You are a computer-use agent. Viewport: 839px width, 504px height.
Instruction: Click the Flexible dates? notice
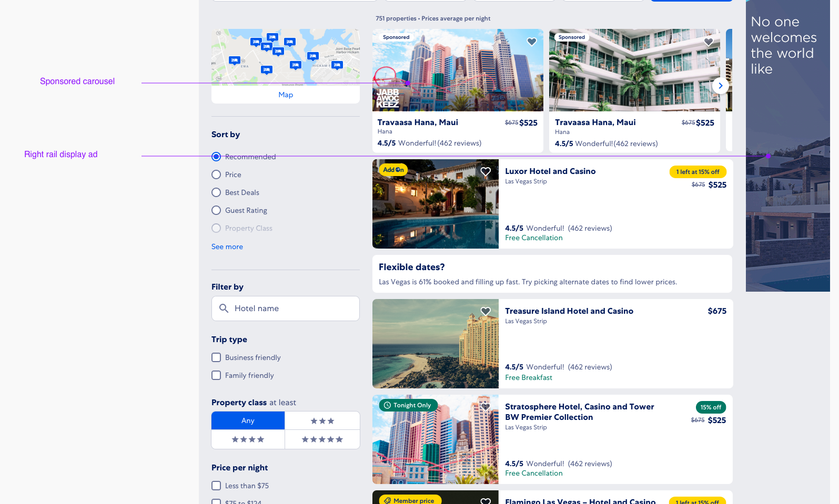coord(552,274)
